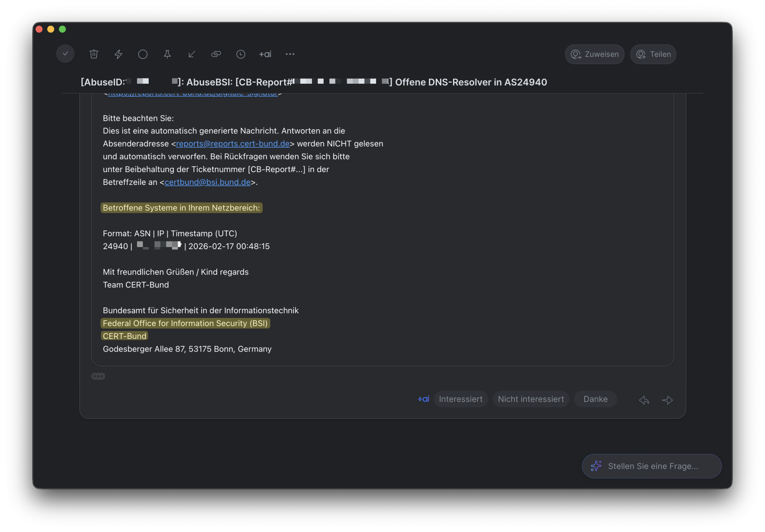
Task: Open quick actions lightning bolt icon
Action: click(x=118, y=54)
